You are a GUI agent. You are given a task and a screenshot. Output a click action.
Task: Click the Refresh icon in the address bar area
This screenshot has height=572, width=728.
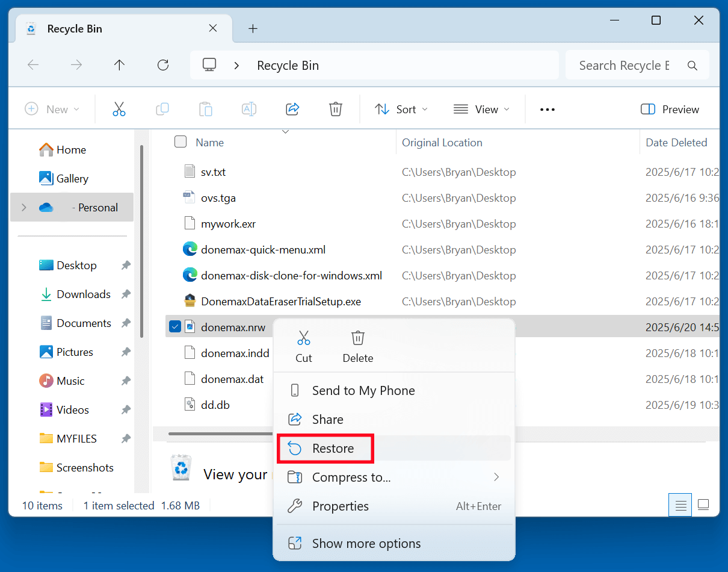[162, 65]
